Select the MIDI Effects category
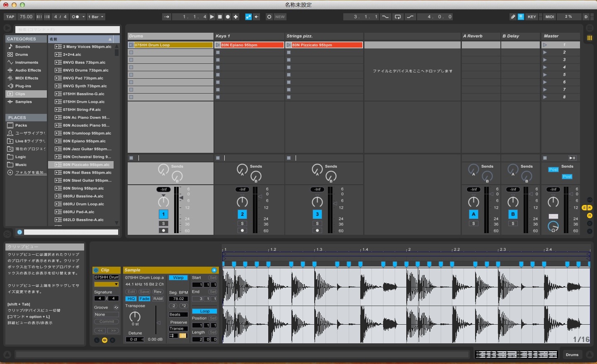Screen dimensions: 597x364 27,78
